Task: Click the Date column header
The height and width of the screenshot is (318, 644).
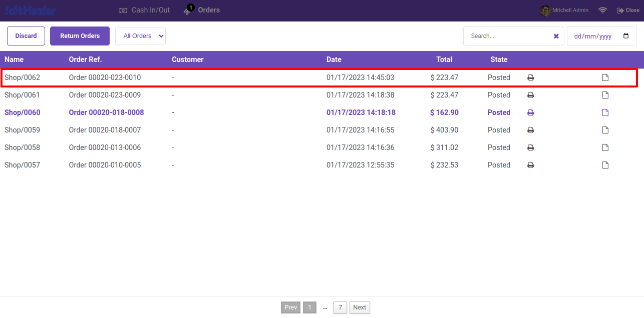Action: coord(334,59)
